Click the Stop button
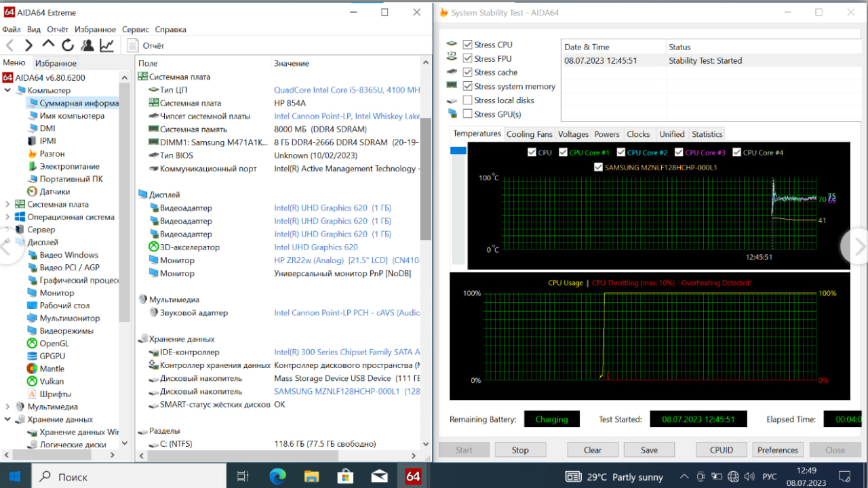868x488 pixels. pyautogui.click(x=520, y=450)
